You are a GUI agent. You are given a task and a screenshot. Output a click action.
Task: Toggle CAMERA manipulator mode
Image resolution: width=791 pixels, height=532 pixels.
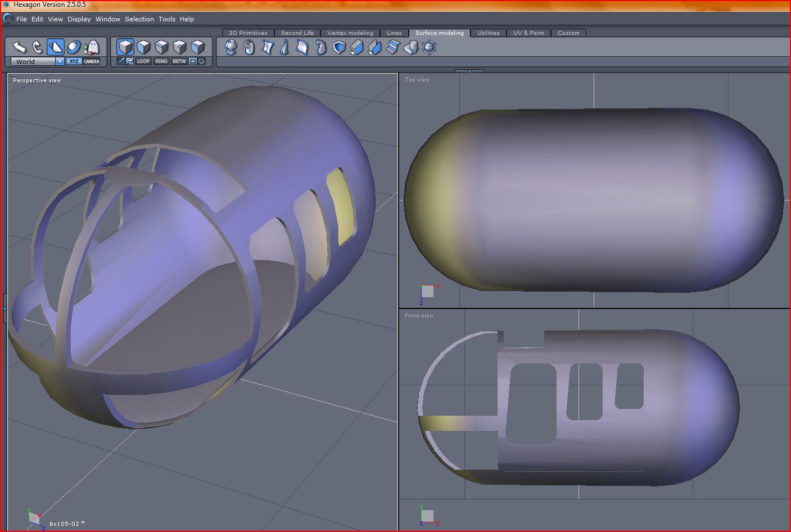pyautogui.click(x=92, y=61)
